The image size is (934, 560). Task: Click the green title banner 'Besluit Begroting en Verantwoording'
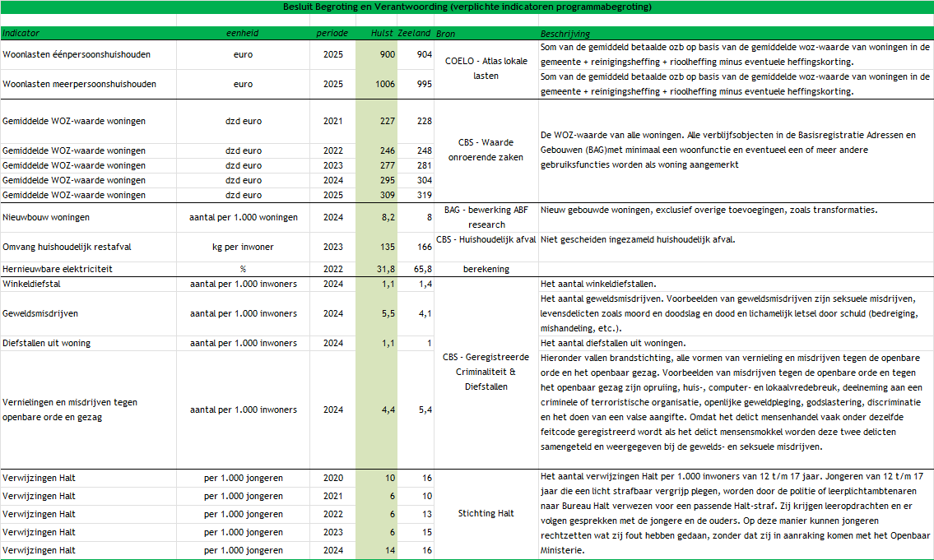pos(467,7)
